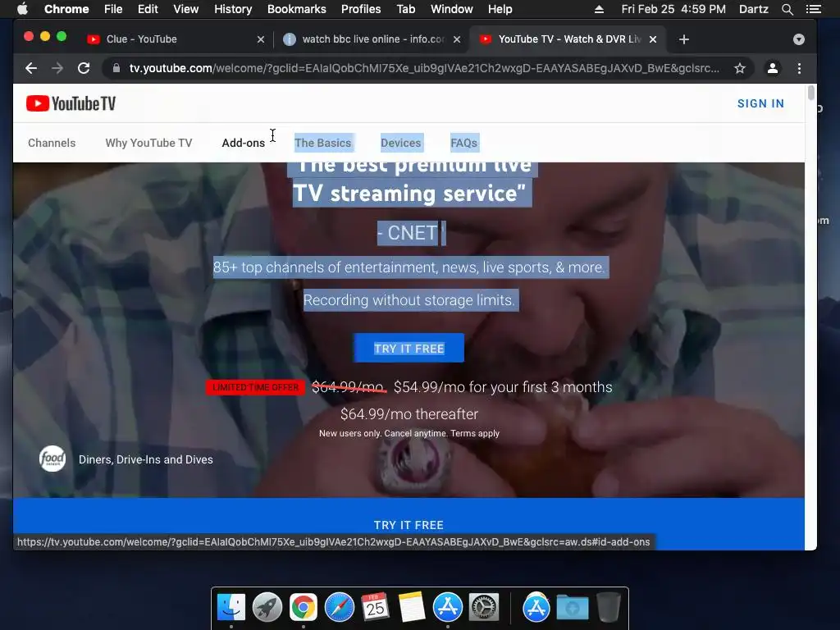Viewport: 840px width, 630px height.
Task: Click the bottom banner TRY IT FREE
Action: click(409, 524)
